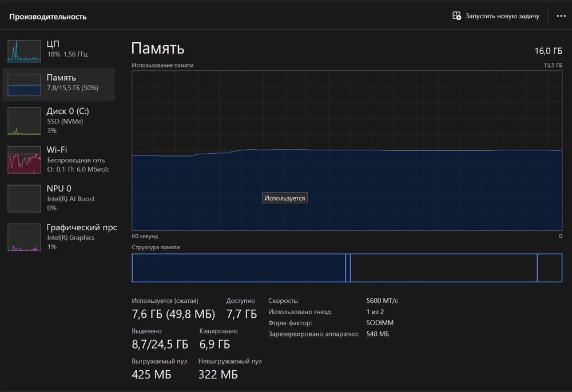Click the standby segment of memory composition bar
Image resolution: width=572 pixels, height=392 pixels.
[444, 268]
